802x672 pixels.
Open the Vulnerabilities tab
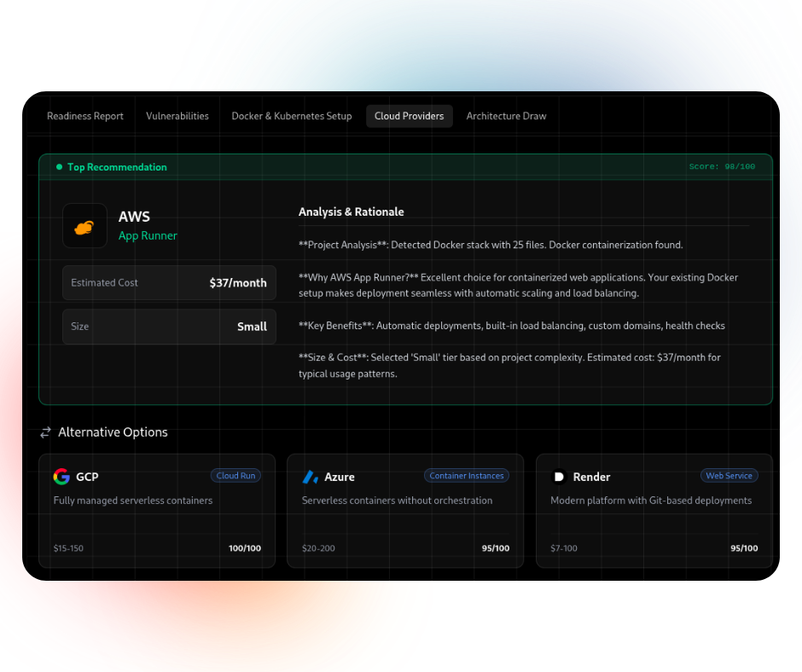coord(177,116)
